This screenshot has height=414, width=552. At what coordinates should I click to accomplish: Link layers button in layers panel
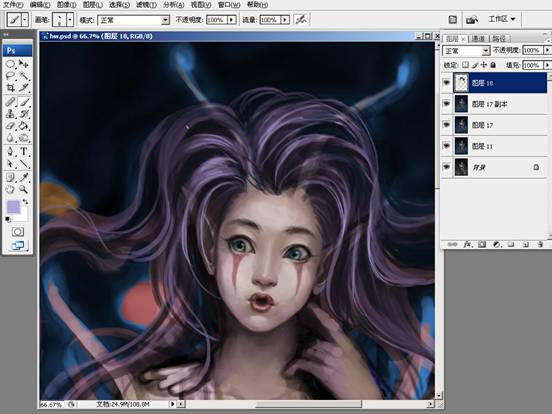pos(452,244)
